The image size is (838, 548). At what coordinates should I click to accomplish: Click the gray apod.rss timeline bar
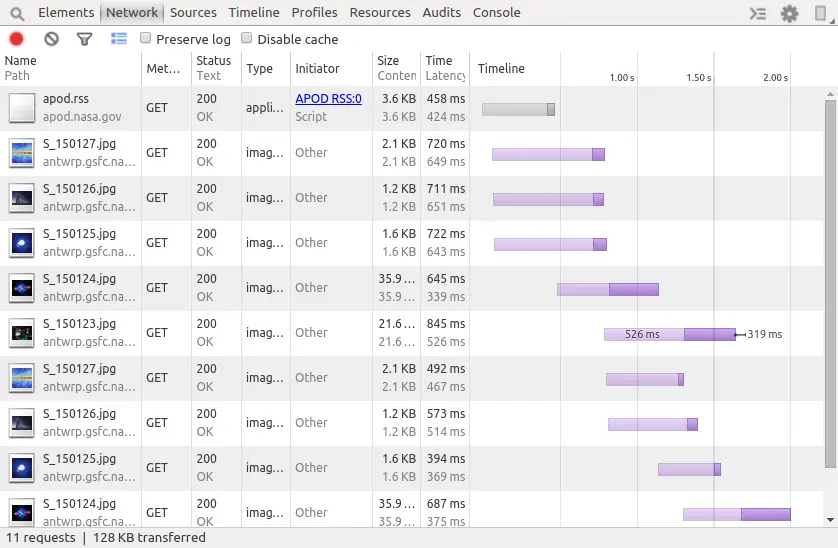[x=518, y=110]
